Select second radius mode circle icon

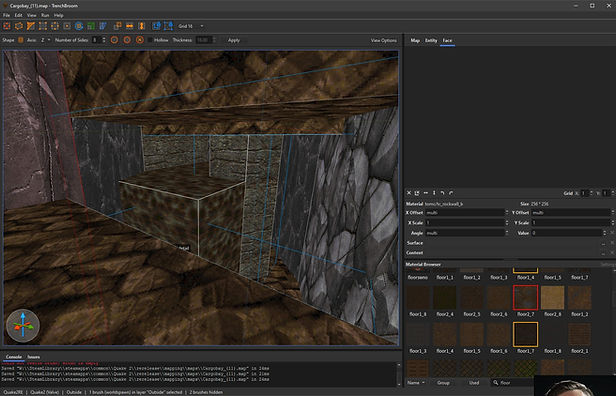pos(127,40)
